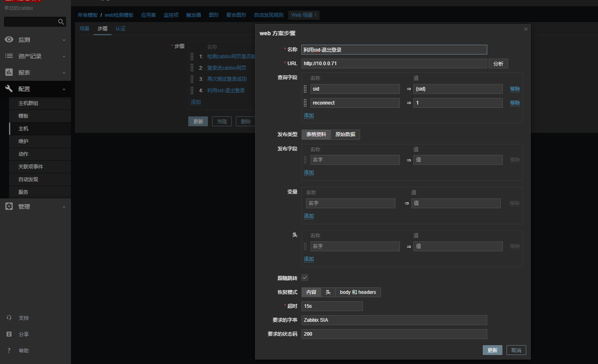Viewport: 598px width, 364px height.
Task: Click 更新 button on background page
Action: (x=198, y=121)
